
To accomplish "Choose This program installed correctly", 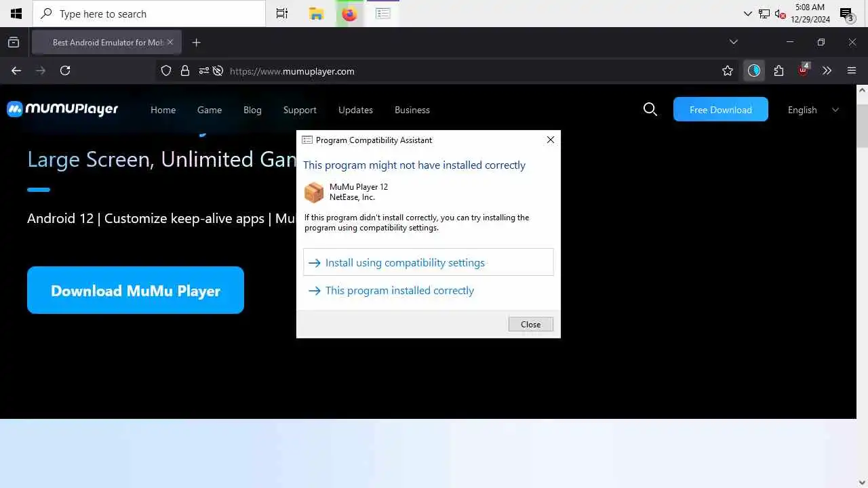I will coord(429,290).
